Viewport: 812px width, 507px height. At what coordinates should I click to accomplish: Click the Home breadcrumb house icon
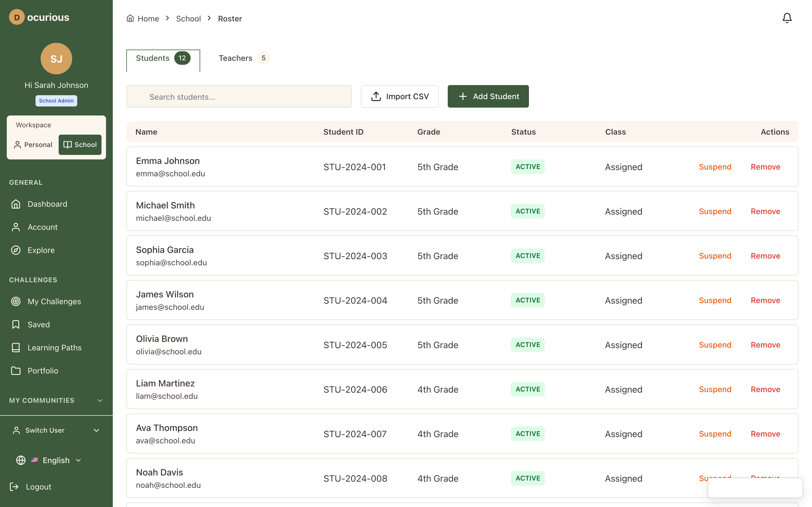point(130,18)
